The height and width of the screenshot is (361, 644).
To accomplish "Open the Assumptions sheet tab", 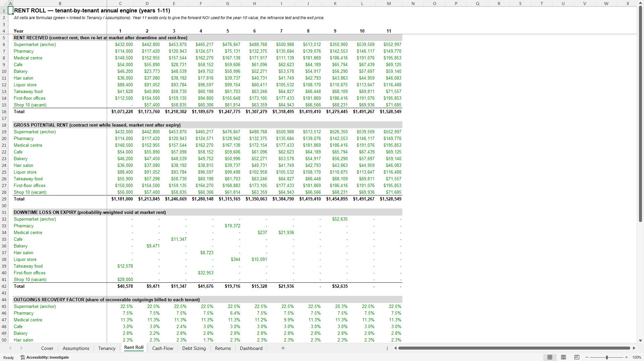I will coord(76,348).
